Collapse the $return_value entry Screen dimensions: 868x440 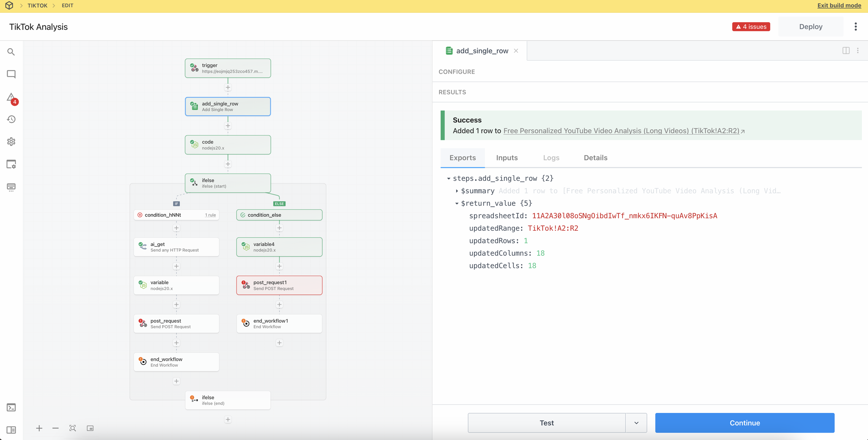[x=457, y=203]
